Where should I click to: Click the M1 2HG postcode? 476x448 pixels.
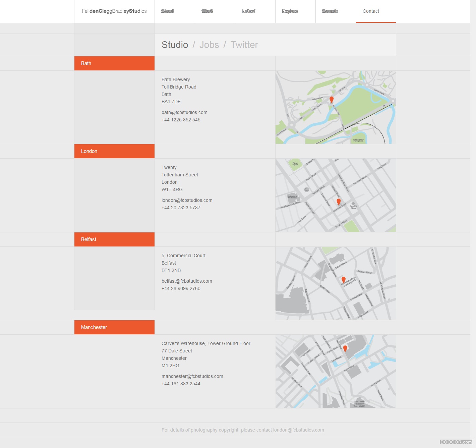170,366
